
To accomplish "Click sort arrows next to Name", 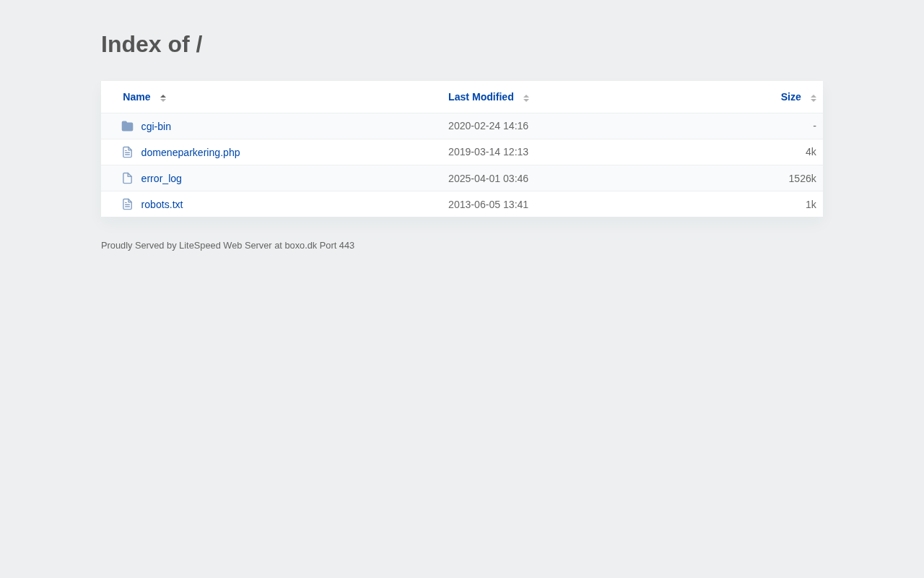I will [163, 98].
